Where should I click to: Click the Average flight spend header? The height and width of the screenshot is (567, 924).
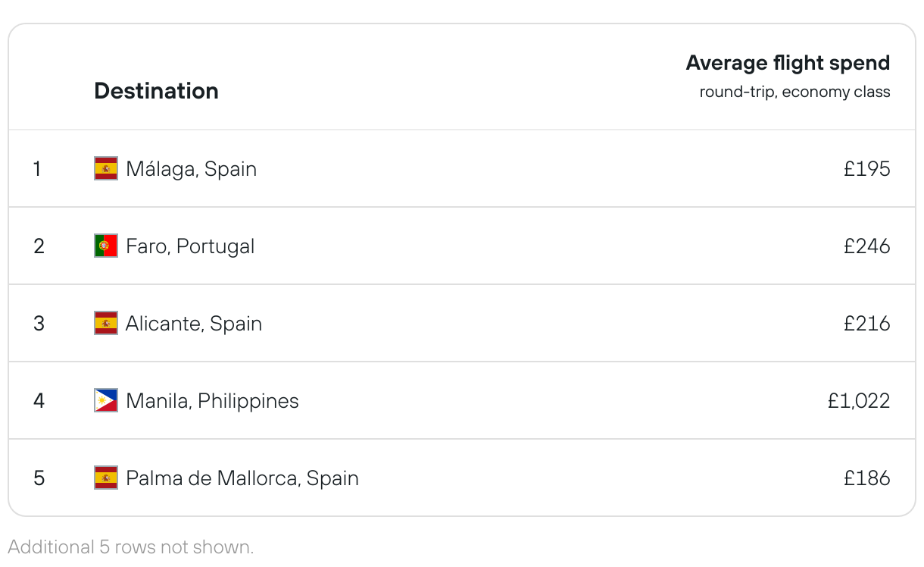coord(788,63)
